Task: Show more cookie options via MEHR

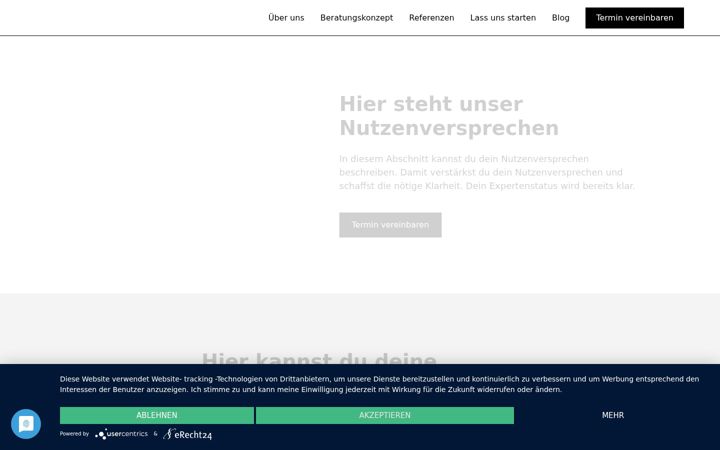Action: pyautogui.click(x=613, y=415)
